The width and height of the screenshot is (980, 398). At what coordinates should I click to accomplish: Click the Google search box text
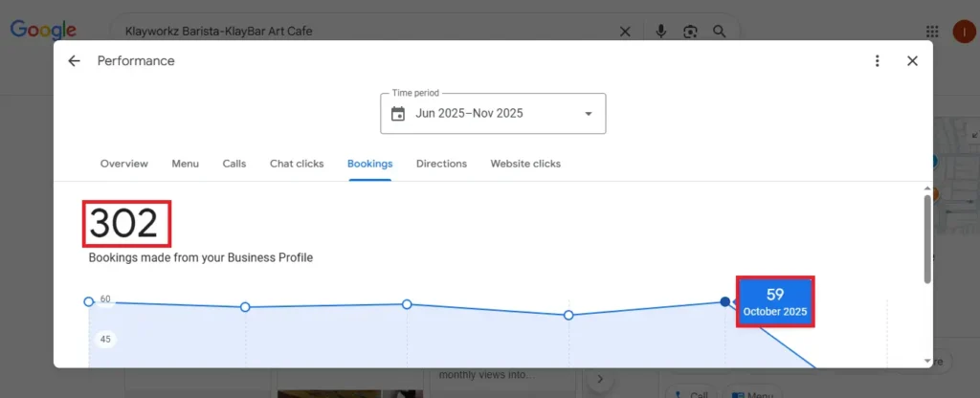tap(219, 32)
